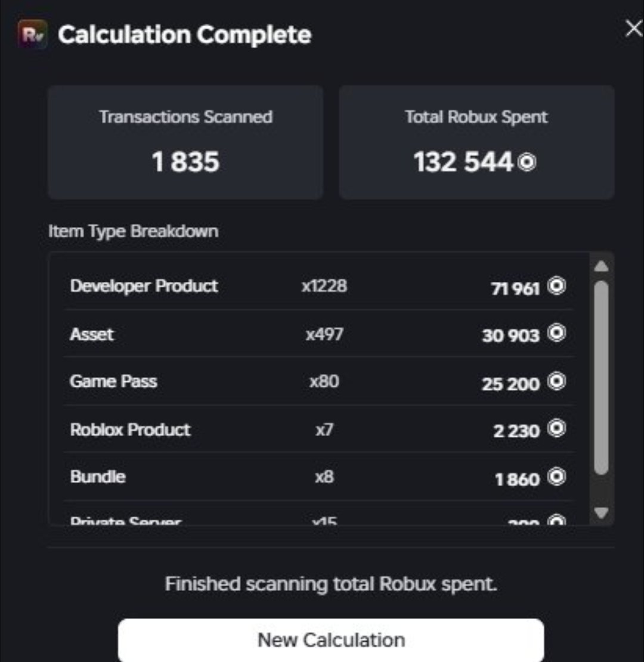The image size is (644, 662).
Task: Select the Bundle row label
Action: tap(98, 477)
